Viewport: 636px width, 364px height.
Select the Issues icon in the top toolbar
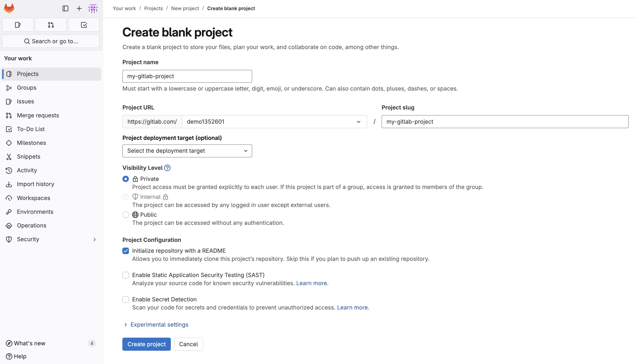18,25
